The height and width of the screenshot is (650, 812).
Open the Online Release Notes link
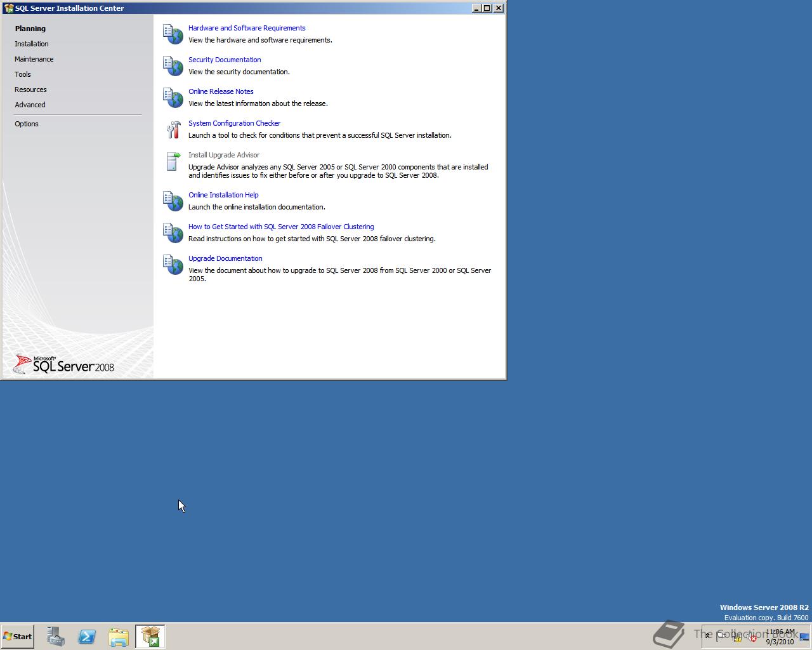pyautogui.click(x=221, y=91)
